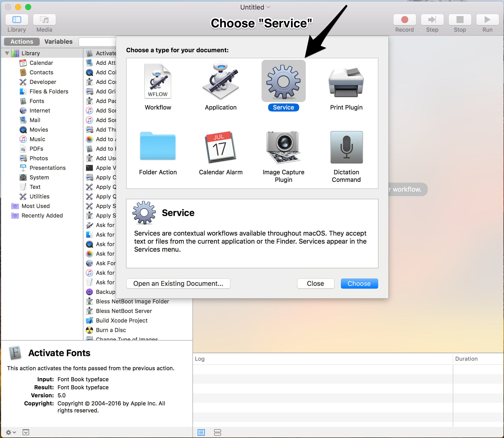Select the Workflow document type icon

(158, 81)
